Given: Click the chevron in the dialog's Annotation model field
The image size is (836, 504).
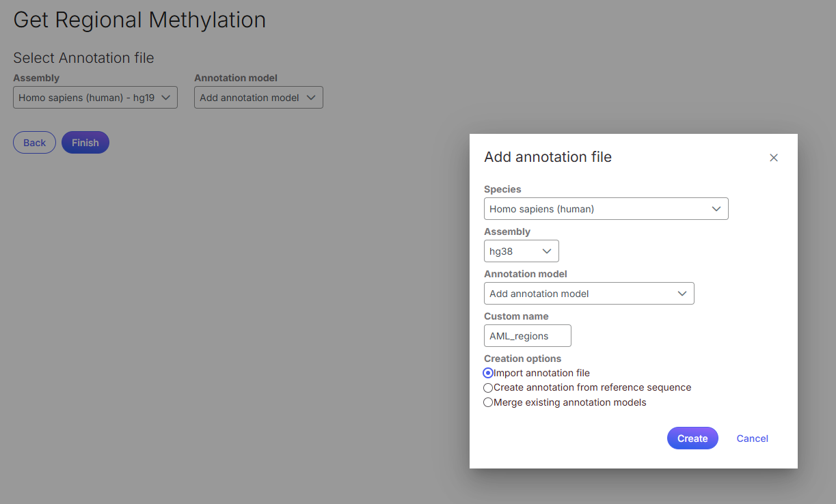Looking at the screenshot, I should pos(682,294).
